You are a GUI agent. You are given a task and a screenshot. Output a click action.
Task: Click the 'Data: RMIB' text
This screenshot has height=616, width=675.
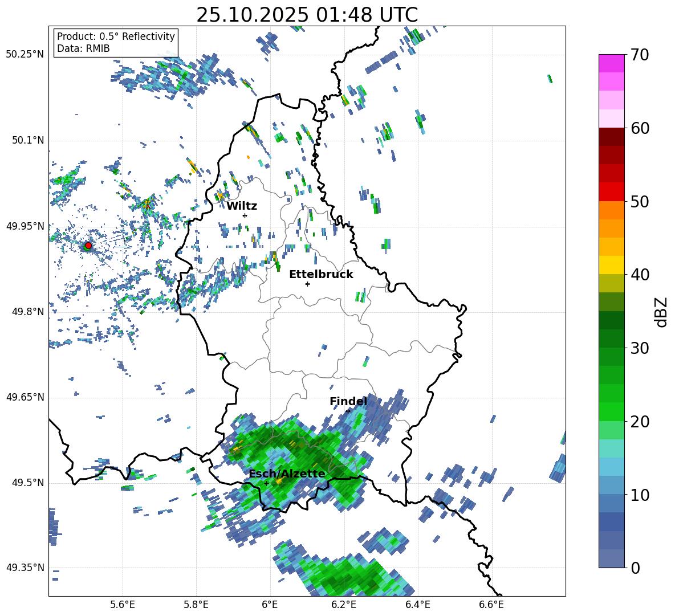[x=83, y=48]
